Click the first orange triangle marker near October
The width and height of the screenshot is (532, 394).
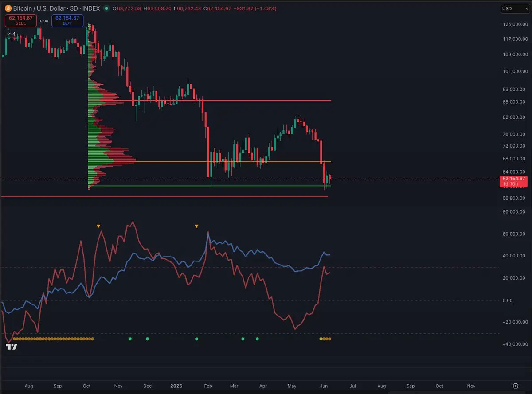[x=98, y=226]
